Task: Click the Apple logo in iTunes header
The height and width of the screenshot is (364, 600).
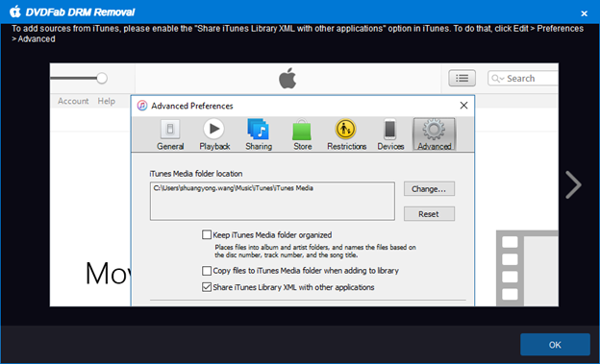Action: 287,78
